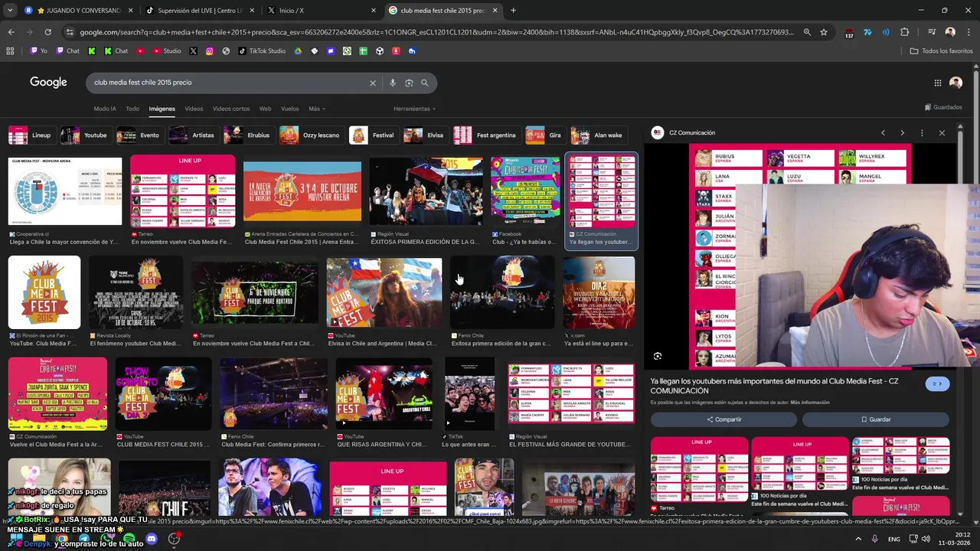Start voice search with the microphone icon
980x551 pixels.
click(x=393, y=83)
